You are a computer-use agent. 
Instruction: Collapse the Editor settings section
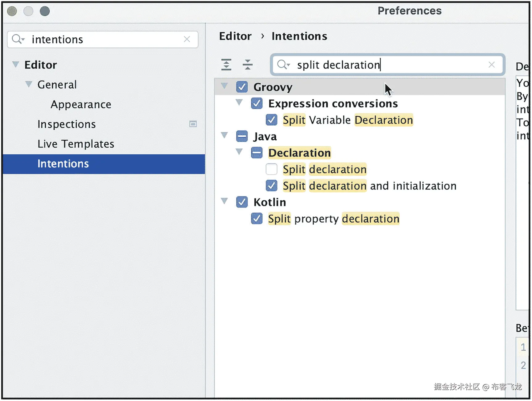point(15,64)
